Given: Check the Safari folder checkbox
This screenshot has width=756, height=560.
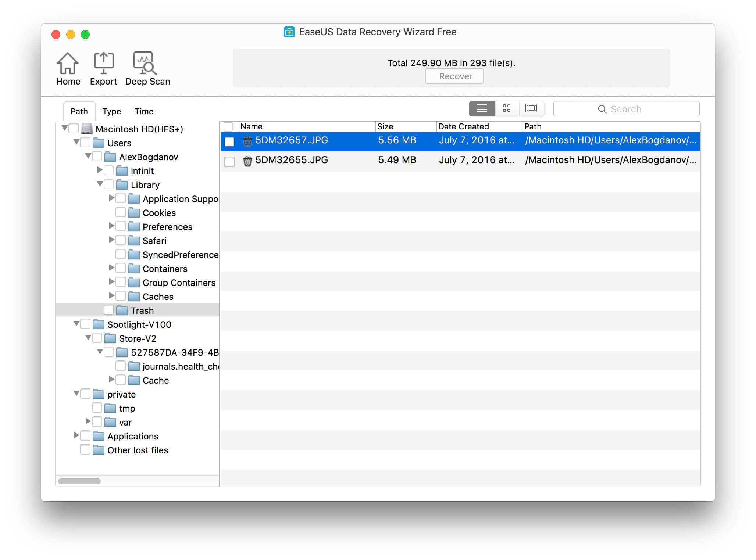Looking at the screenshot, I should [x=121, y=240].
